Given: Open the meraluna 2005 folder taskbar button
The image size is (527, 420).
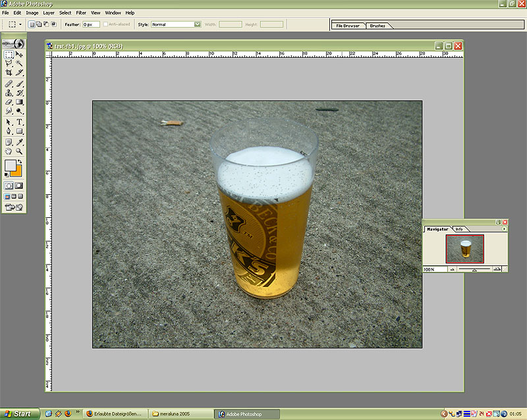Looking at the screenshot, I should click(x=180, y=414).
